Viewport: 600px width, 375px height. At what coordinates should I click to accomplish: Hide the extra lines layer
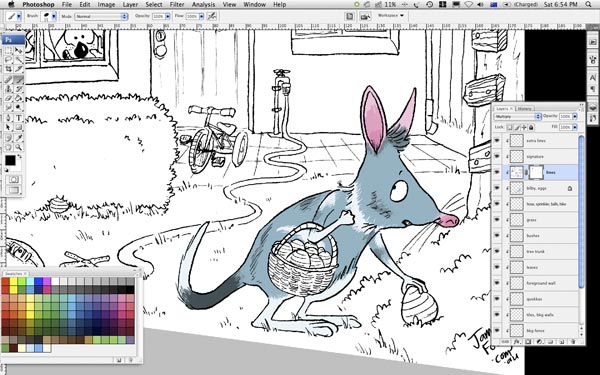[497, 140]
